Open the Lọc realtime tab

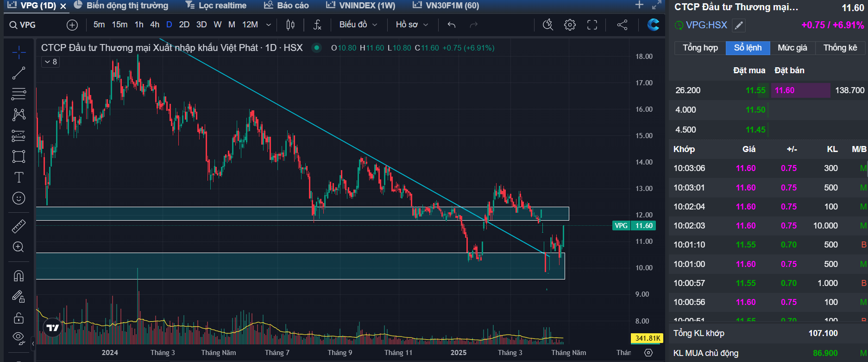216,6
